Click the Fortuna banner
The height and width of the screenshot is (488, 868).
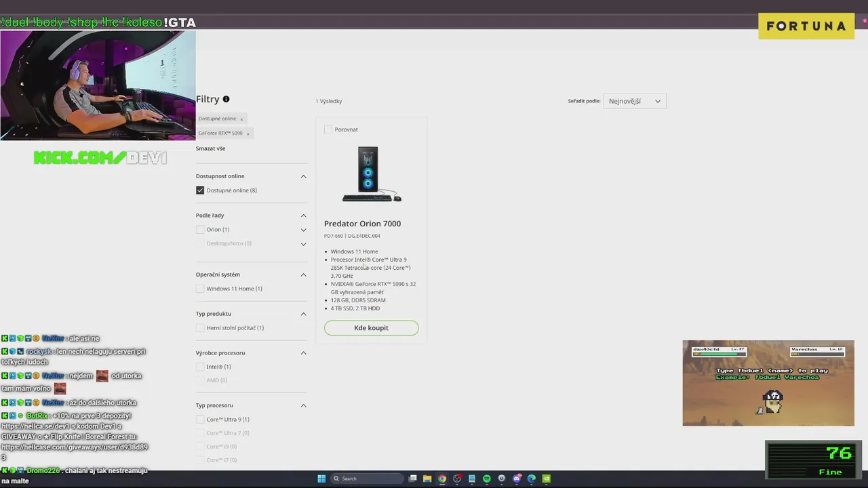[x=806, y=26]
